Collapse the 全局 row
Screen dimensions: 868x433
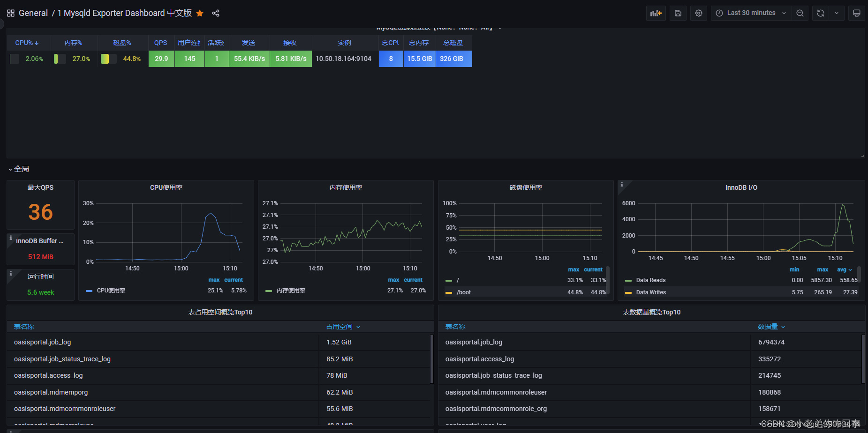pos(19,169)
